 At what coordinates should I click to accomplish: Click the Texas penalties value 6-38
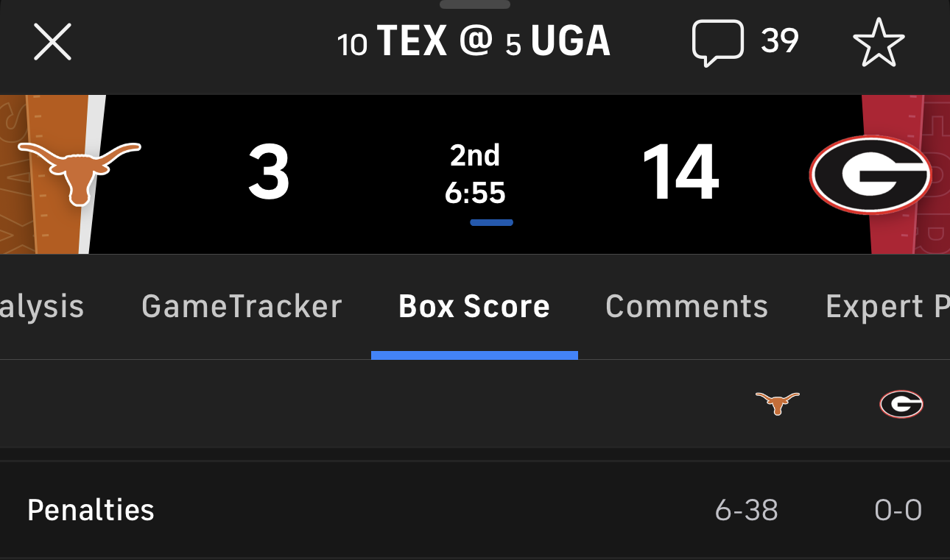[746, 510]
